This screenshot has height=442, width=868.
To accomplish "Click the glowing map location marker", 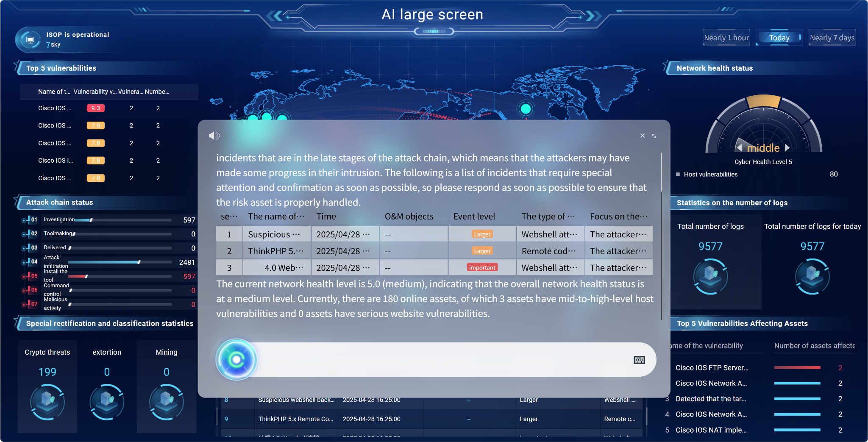I will [x=526, y=109].
